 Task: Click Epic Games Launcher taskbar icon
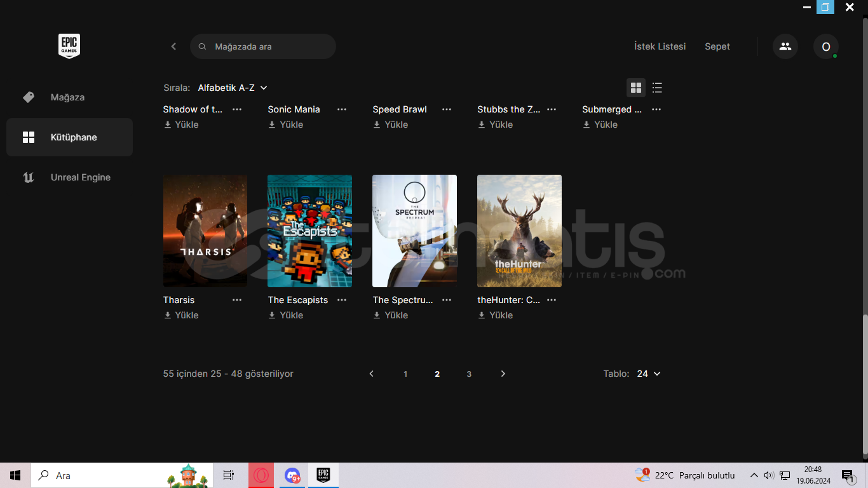point(323,475)
